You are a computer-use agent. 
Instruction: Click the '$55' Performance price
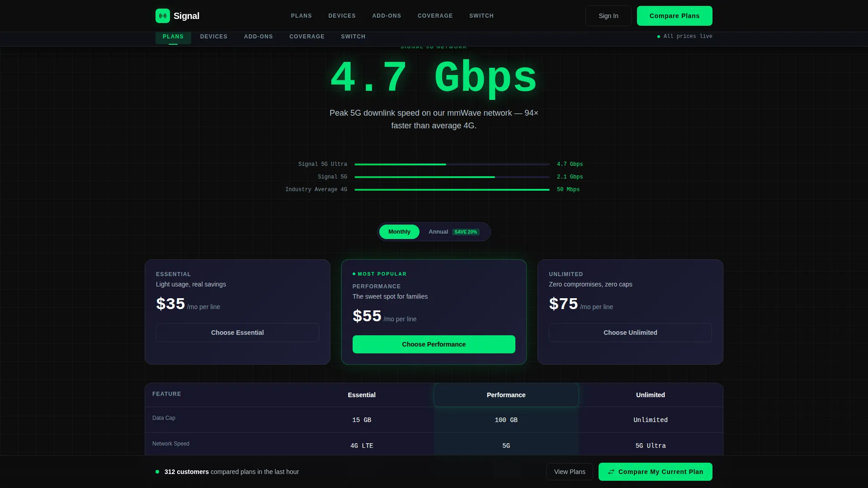coord(367,316)
